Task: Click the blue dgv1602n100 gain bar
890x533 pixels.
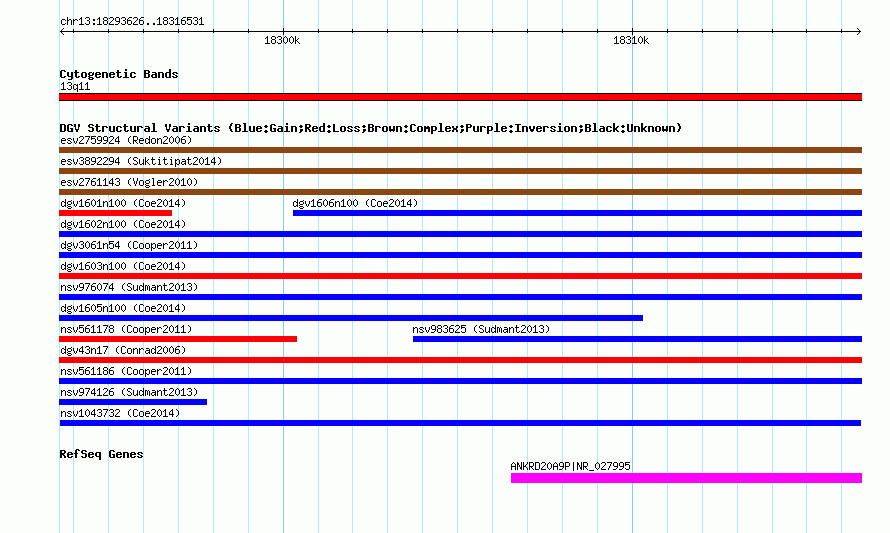Action: pos(460,234)
